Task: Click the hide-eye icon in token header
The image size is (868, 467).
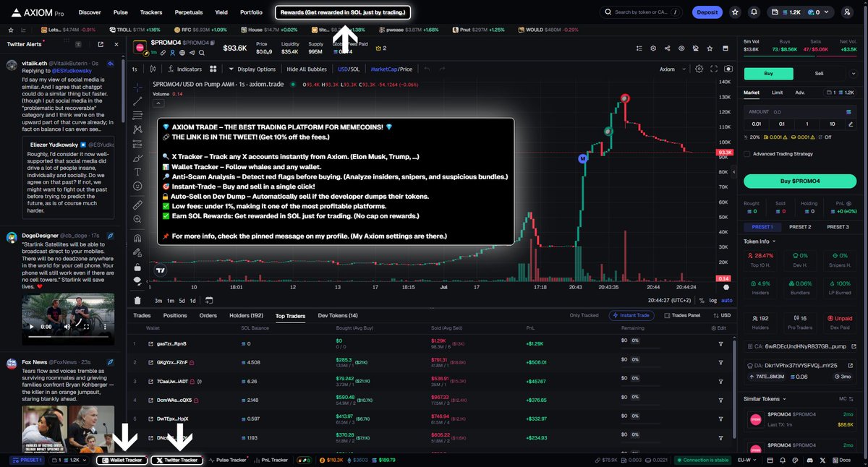Action: (695, 48)
